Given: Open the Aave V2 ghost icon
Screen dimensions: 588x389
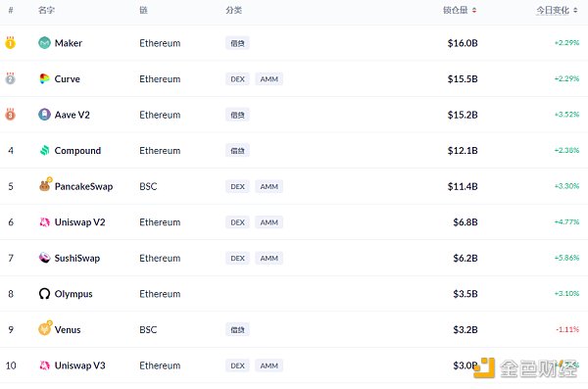Looking at the screenshot, I should tap(44, 115).
